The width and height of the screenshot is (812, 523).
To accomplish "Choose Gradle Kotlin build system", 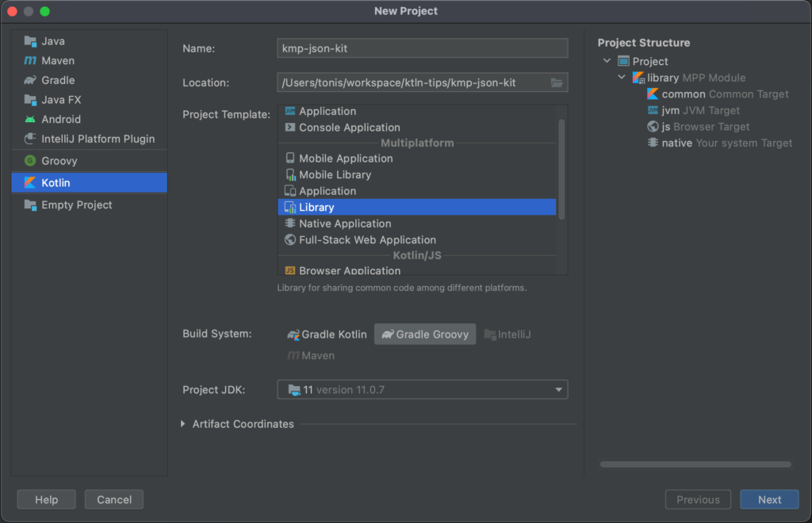I will tap(327, 334).
